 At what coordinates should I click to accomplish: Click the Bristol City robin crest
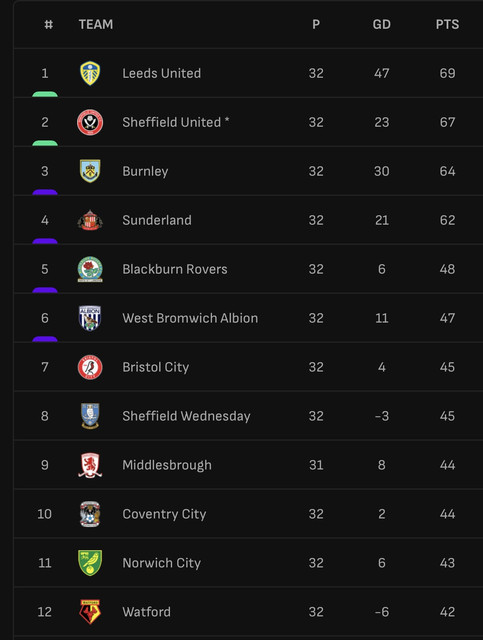pyautogui.click(x=90, y=367)
